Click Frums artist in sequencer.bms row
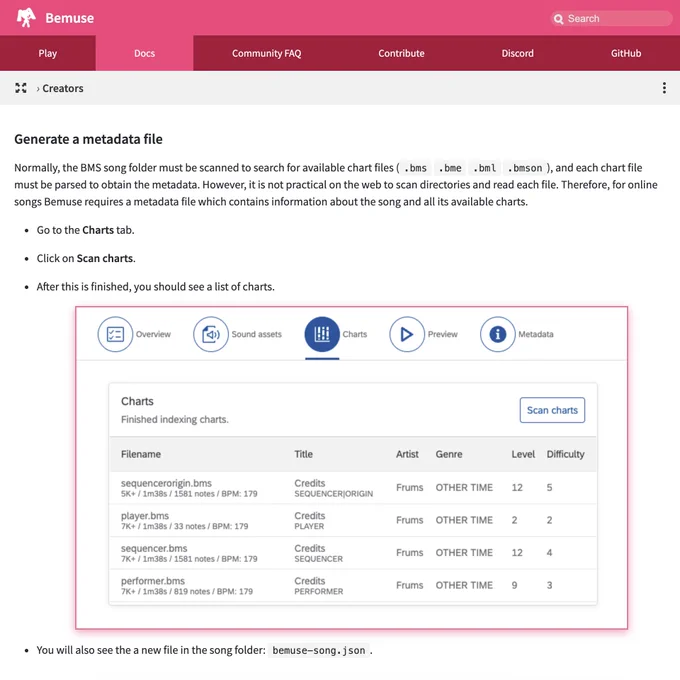 [x=409, y=552]
